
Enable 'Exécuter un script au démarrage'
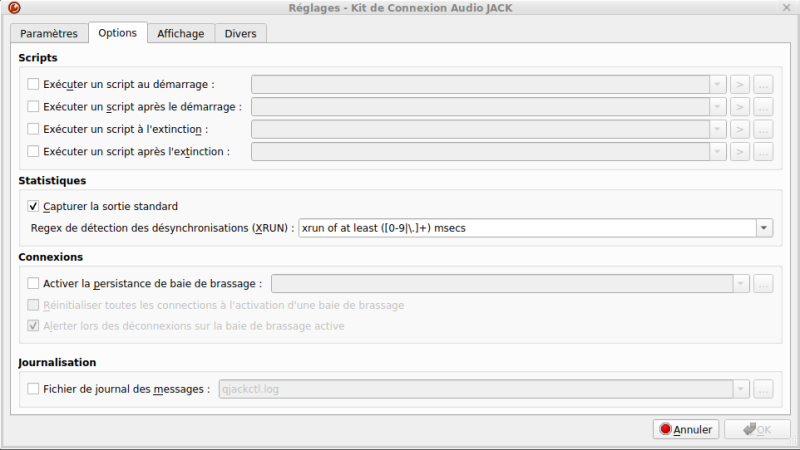click(34, 85)
